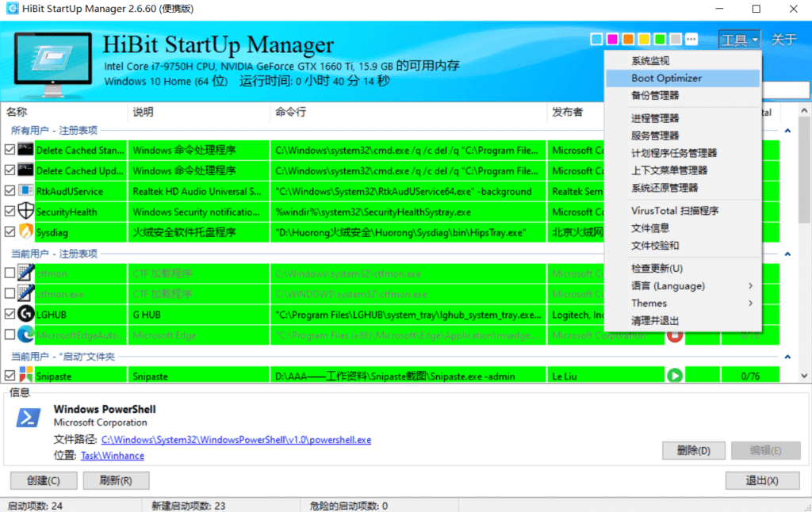The height and width of the screenshot is (512, 812).
Task: Click the SecurityHealth shield icon
Action: 25,211
